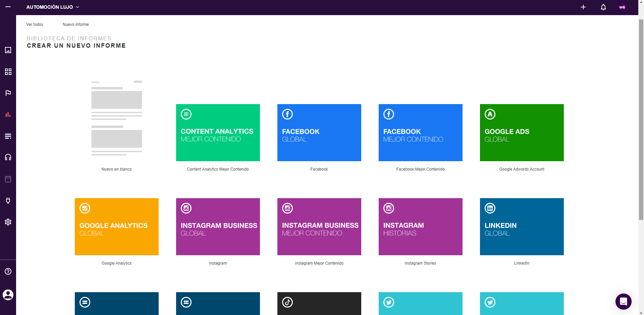The height and width of the screenshot is (315, 644).
Task: Open the calendar planner icon in sidebar
Action: tap(8, 179)
